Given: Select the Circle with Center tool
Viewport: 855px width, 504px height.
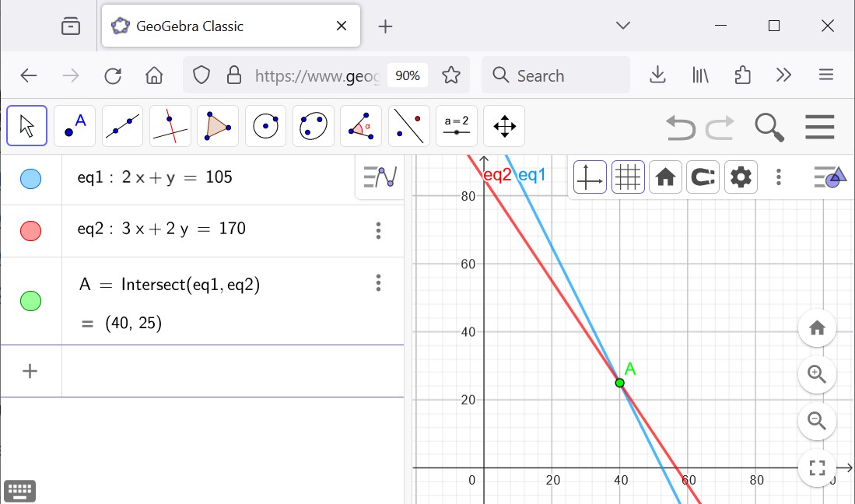Looking at the screenshot, I should [x=265, y=126].
